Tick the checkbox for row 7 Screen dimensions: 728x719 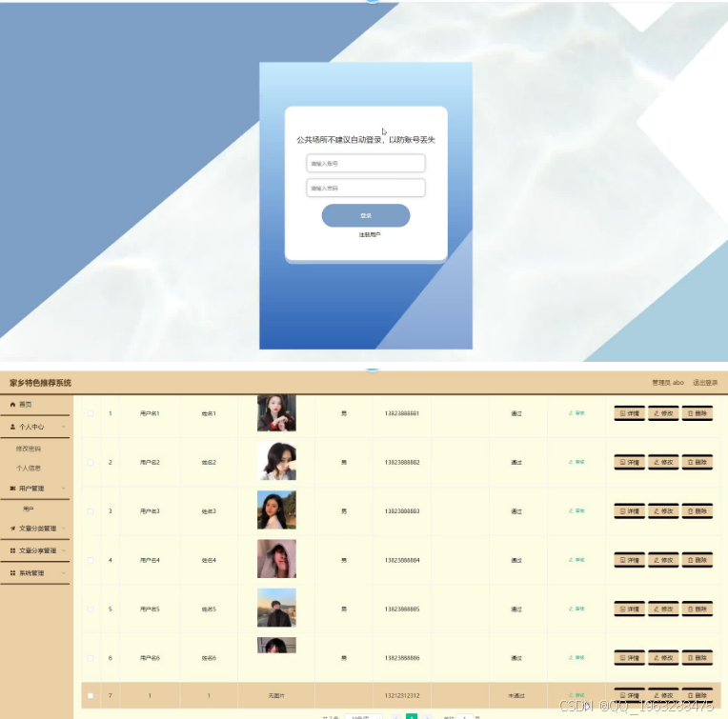[x=91, y=696]
